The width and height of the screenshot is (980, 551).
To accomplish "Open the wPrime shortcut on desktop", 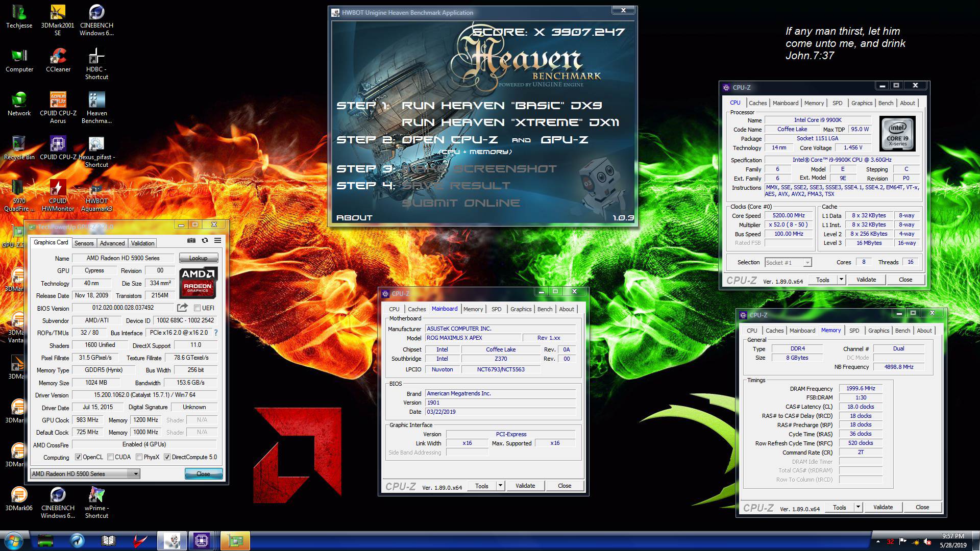I will coord(96,503).
